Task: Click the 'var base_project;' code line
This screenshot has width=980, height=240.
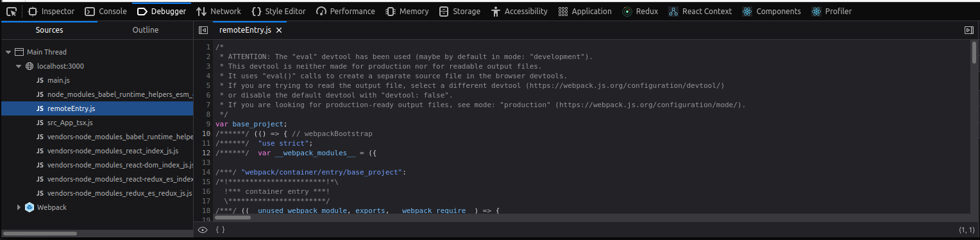Action: (251, 124)
